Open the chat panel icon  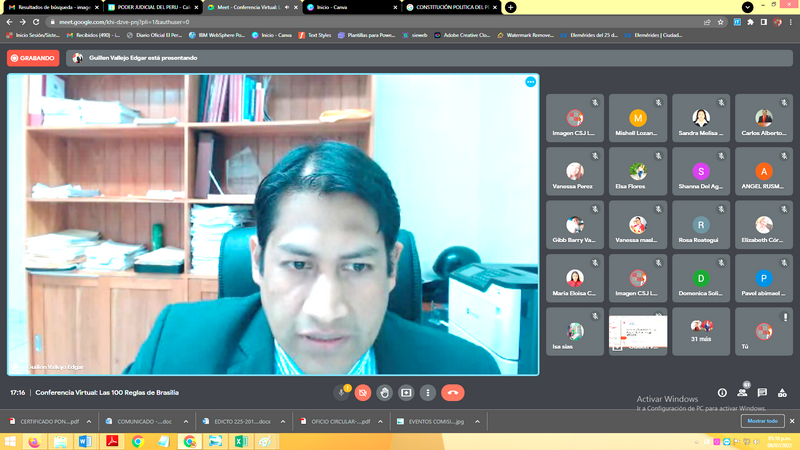pos(762,393)
